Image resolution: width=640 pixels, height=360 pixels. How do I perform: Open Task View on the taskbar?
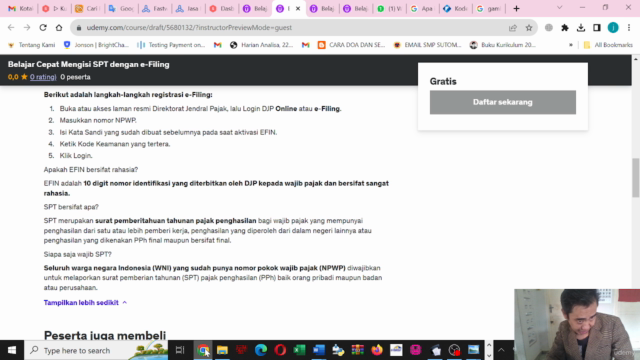click(180, 350)
